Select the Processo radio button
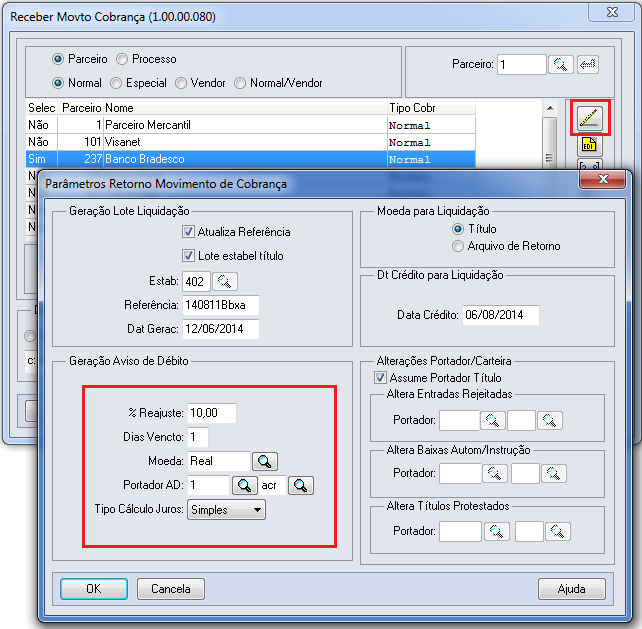642x629 pixels. tap(122, 59)
